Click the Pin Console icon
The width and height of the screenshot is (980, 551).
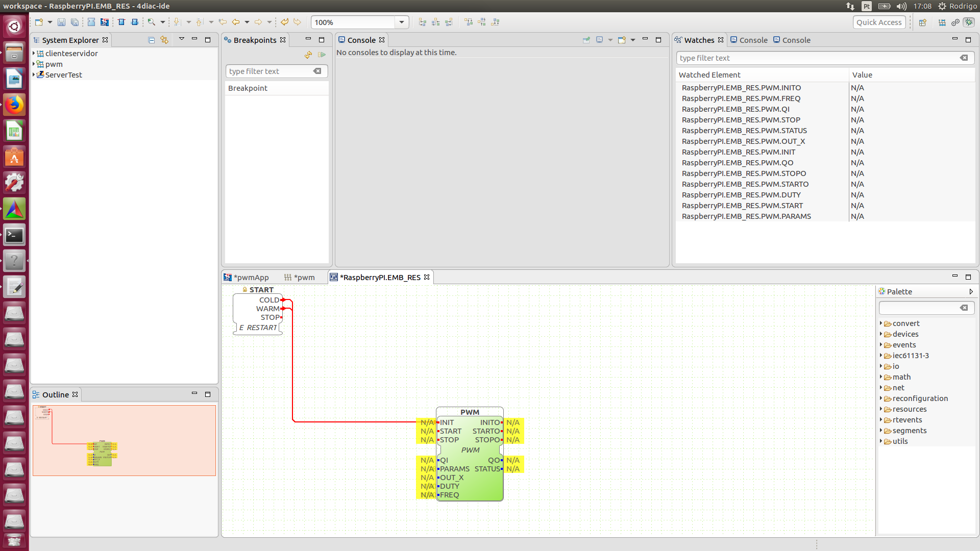tap(586, 40)
